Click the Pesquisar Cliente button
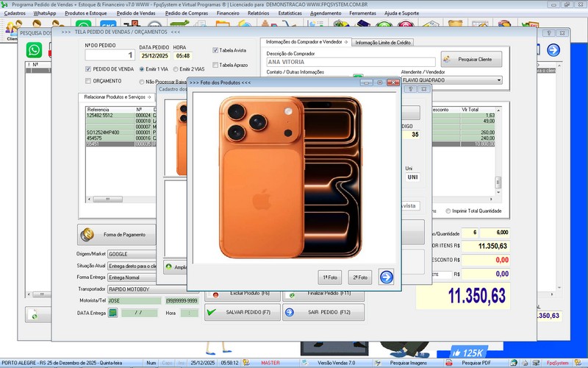Screen dimensions: 588x368 (x=471, y=60)
